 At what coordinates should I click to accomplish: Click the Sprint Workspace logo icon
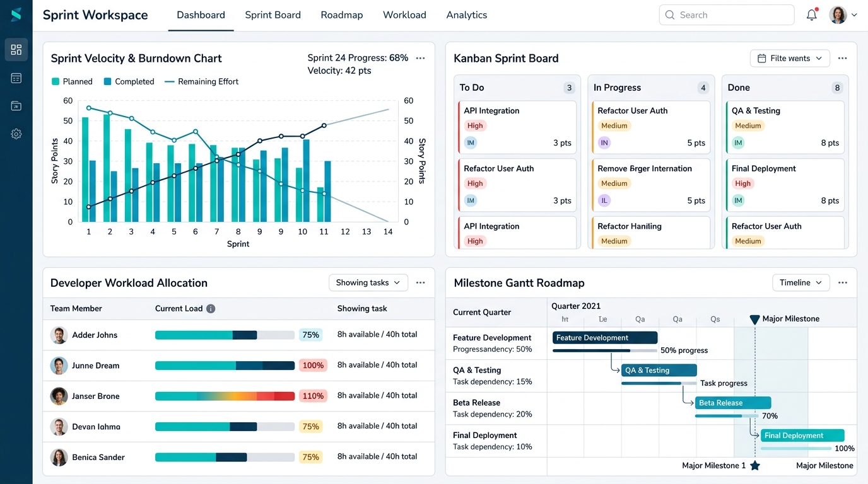(16, 14)
